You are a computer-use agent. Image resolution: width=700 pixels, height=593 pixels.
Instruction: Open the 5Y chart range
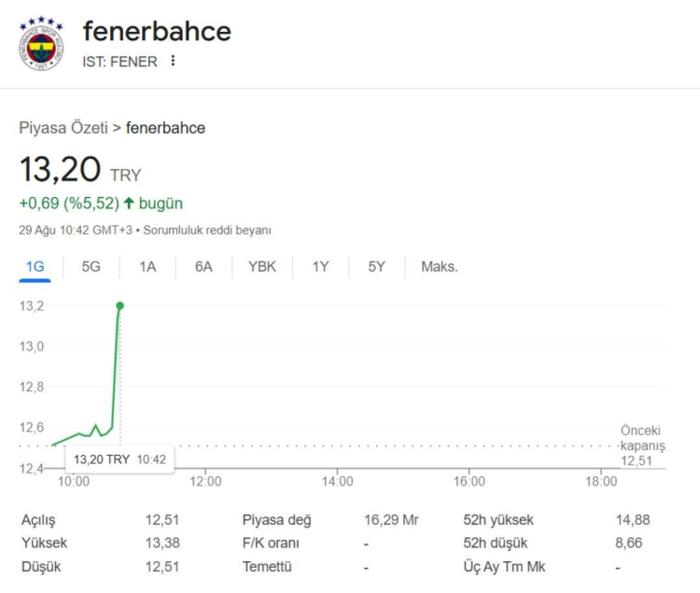376,267
